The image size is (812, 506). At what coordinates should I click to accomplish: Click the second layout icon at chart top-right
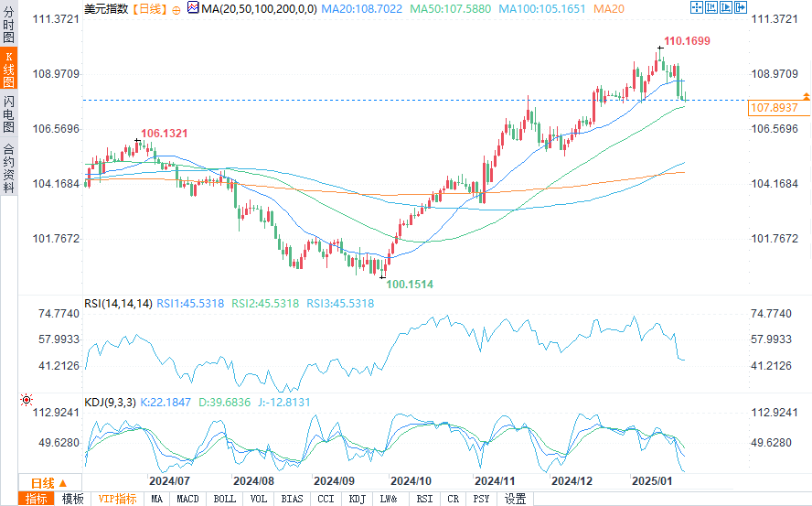tap(710, 7)
